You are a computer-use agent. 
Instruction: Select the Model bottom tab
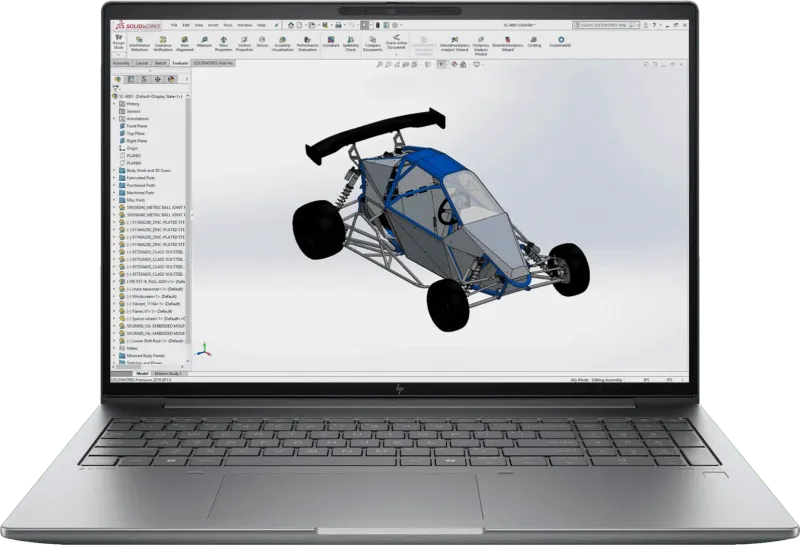142,374
